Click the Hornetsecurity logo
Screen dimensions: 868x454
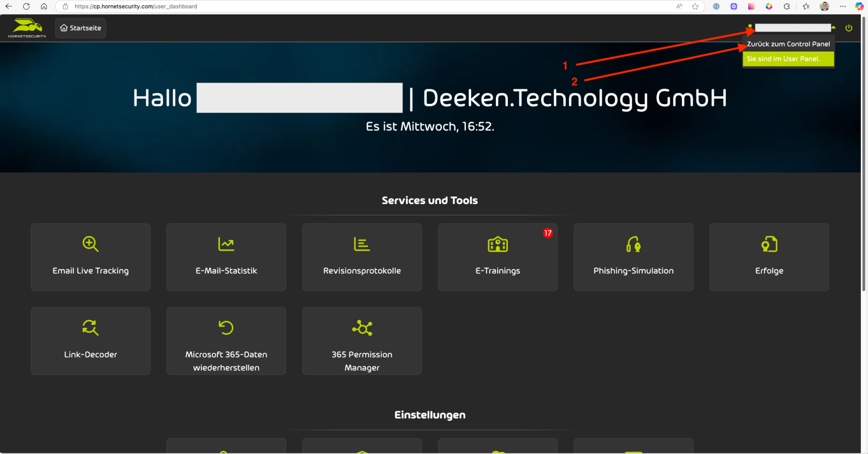click(x=27, y=28)
